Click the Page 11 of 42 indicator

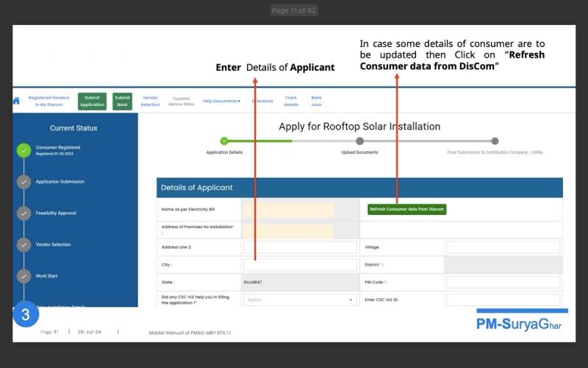[x=293, y=10]
